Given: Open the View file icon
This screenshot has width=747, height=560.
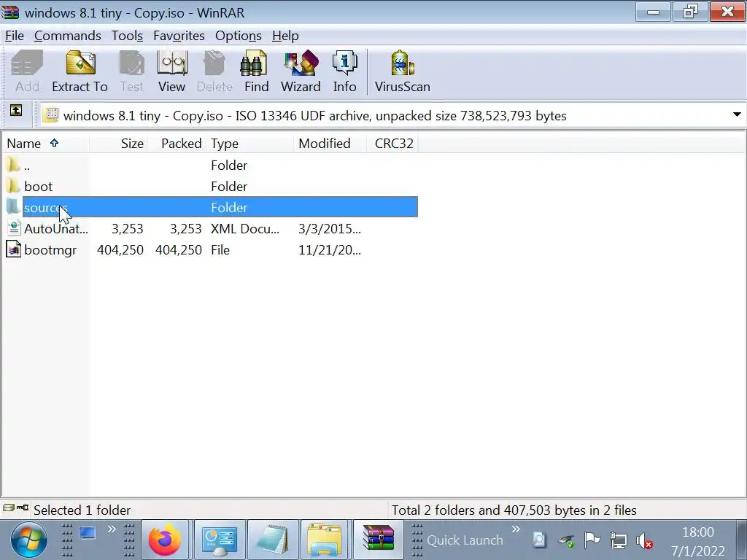Looking at the screenshot, I should (171, 71).
